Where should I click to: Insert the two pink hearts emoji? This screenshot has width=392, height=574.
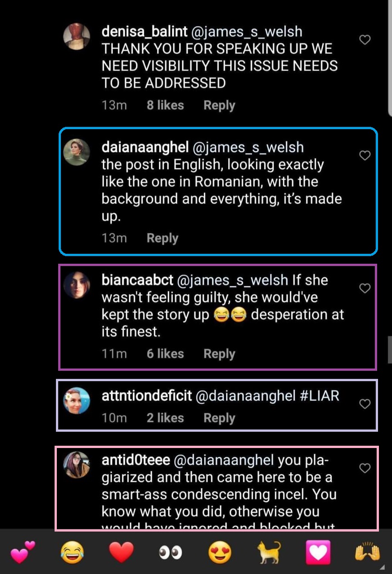pos(23,553)
